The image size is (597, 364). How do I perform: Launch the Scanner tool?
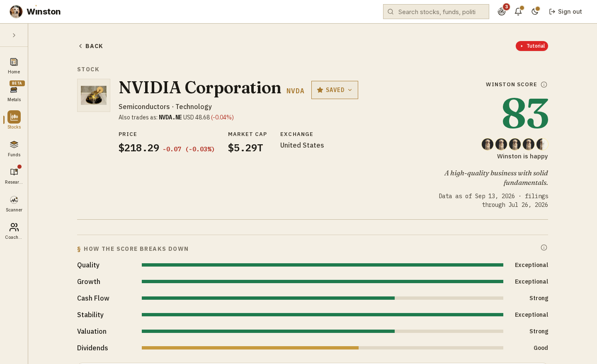click(14, 204)
